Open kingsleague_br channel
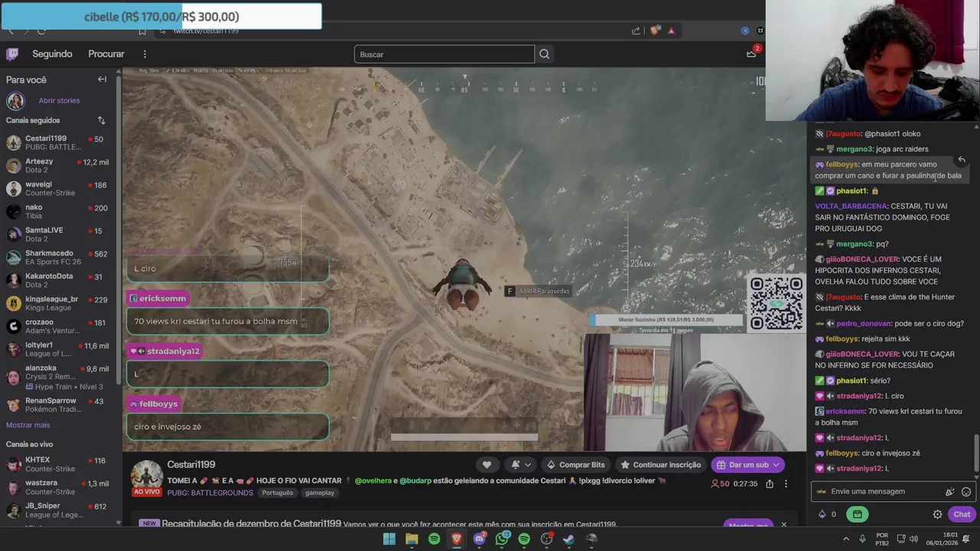 pos(57,303)
